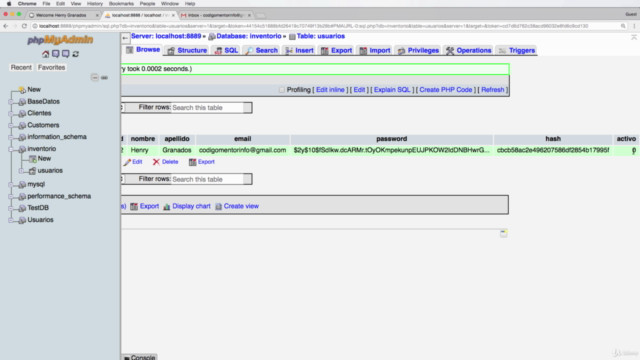
Task: Click the bottom query results Export icon
Action: 134,207
